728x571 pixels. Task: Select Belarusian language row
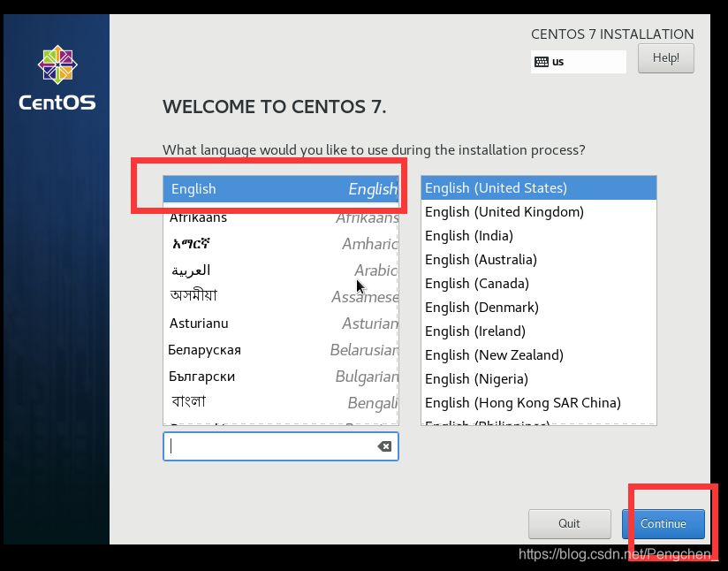point(280,349)
